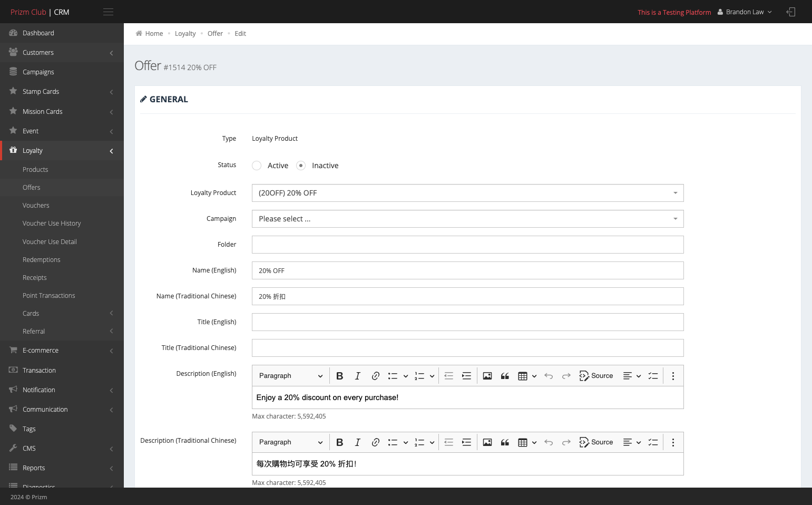
Task: Open text alignment dropdown in Chinese editor
Action: [632, 442]
